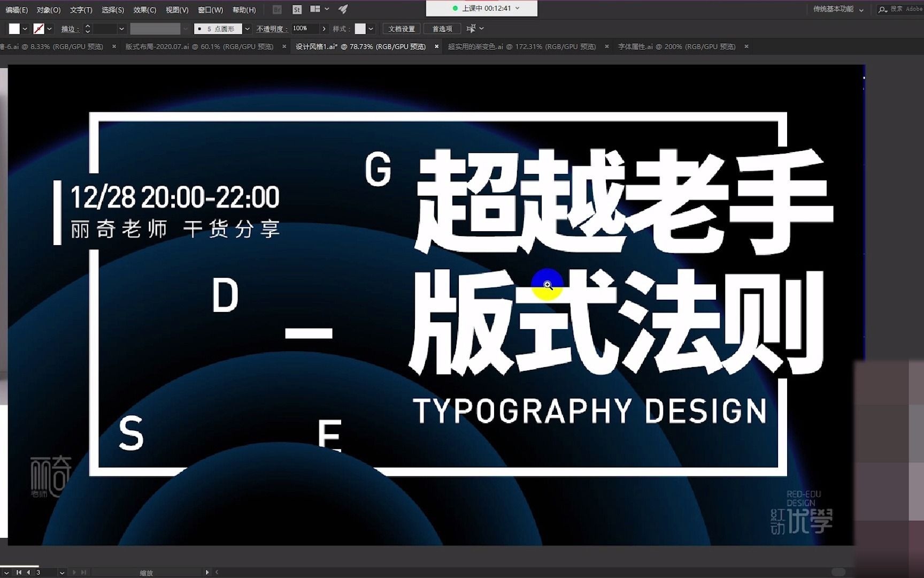
Task: Switch to 版式布局-2020.07.ai document tab
Action: (x=199, y=47)
